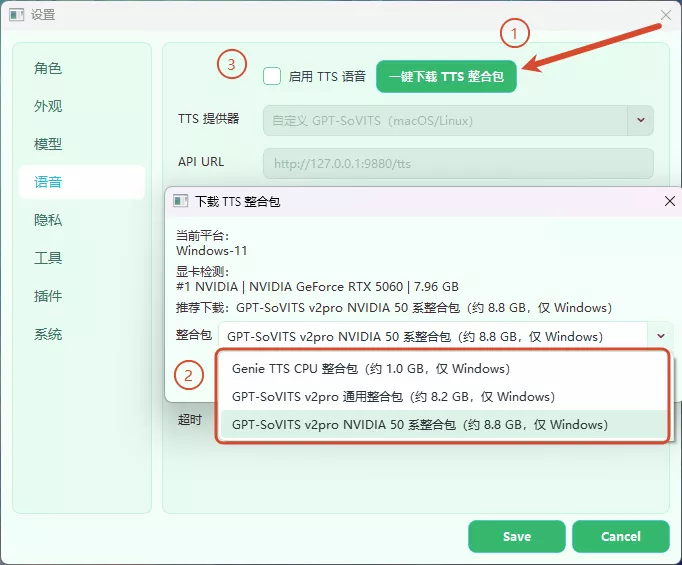This screenshot has height=565, width=682.
Task: Open the 角色 settings section
Action: (82, 68)
